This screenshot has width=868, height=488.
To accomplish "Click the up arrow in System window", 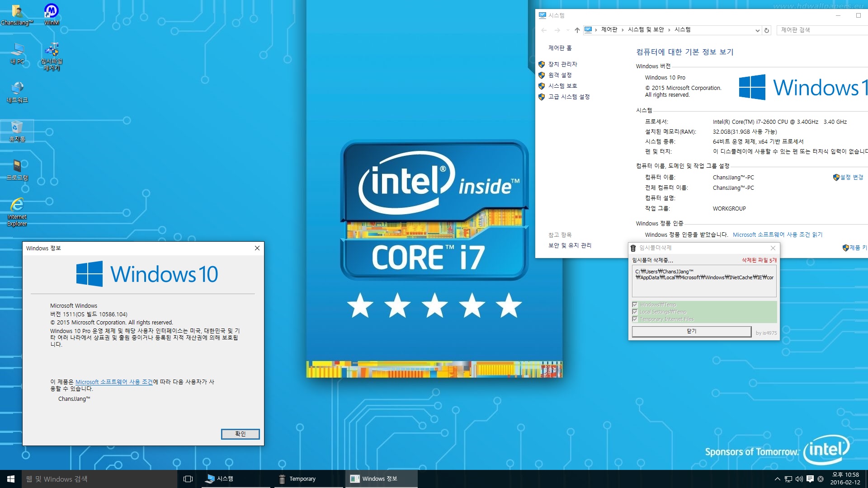I will (x=577, y=30).
